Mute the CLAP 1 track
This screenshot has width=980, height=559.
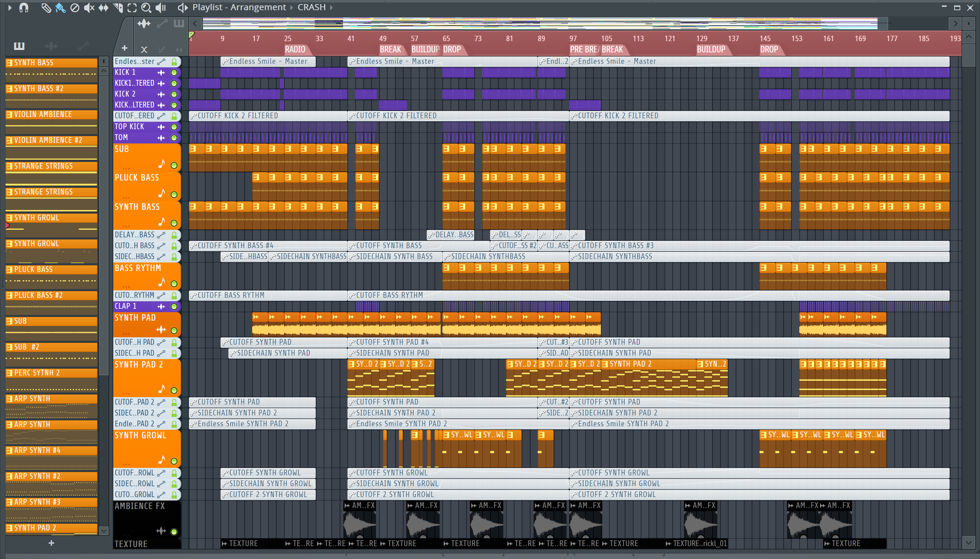[174, 306]
